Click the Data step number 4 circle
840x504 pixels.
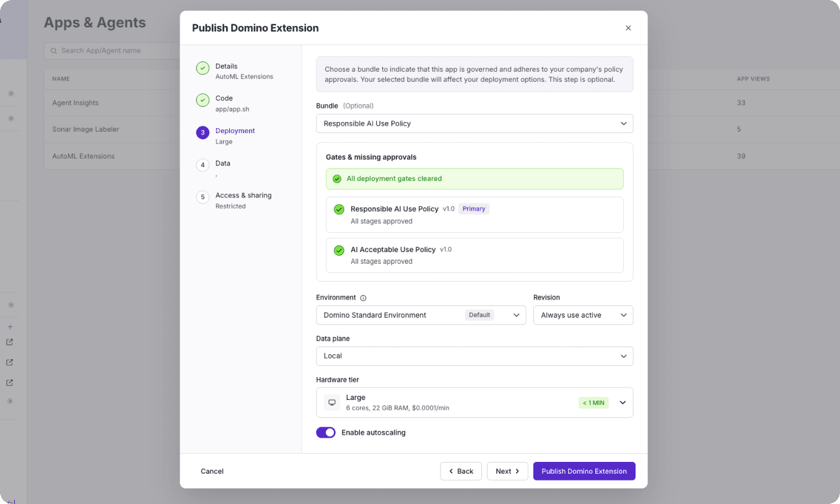[x=203, y=165]
